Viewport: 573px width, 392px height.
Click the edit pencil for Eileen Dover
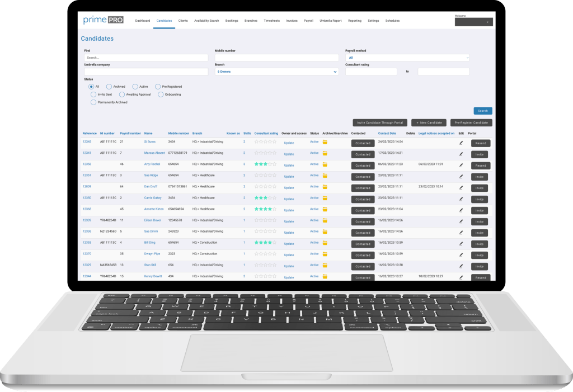pyautogui.click(x=461, y=221)
